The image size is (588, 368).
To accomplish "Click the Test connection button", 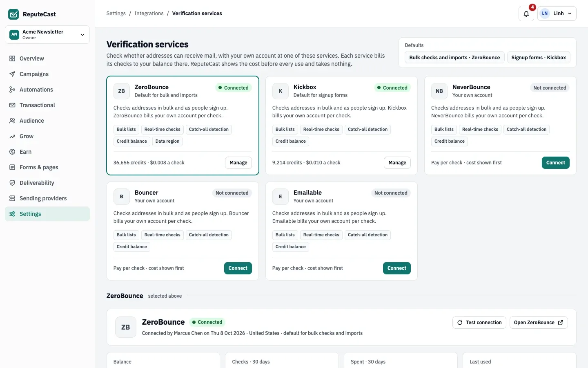I will coord(479,323).
